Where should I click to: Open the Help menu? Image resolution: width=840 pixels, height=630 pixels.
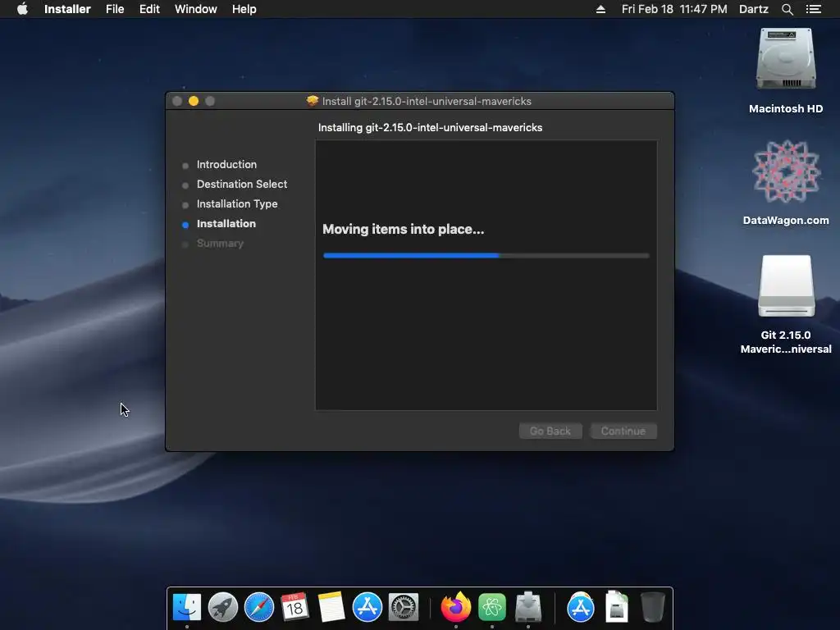[244, 9]
